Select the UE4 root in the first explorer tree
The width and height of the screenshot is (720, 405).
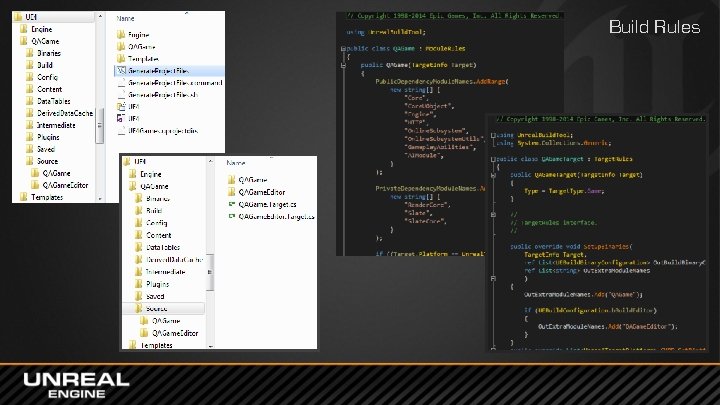coord(31,17)
